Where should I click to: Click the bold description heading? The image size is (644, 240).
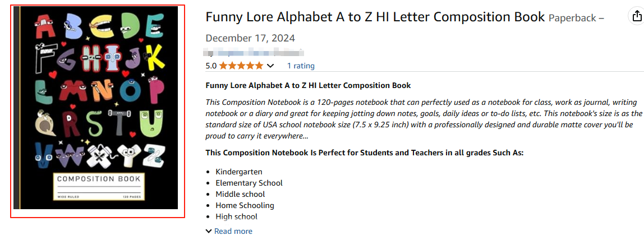pyautogui.click(x=308, y=85)
